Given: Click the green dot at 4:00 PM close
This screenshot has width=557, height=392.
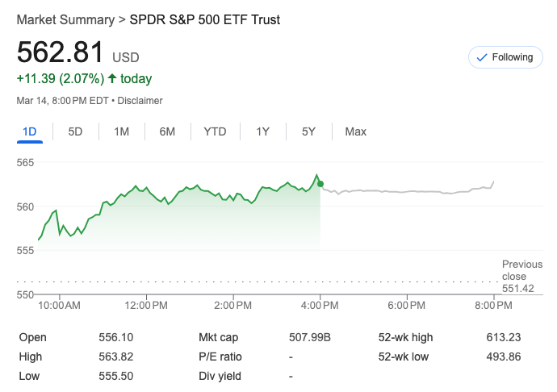Looking at the screenshot, I should coord(320,184).
